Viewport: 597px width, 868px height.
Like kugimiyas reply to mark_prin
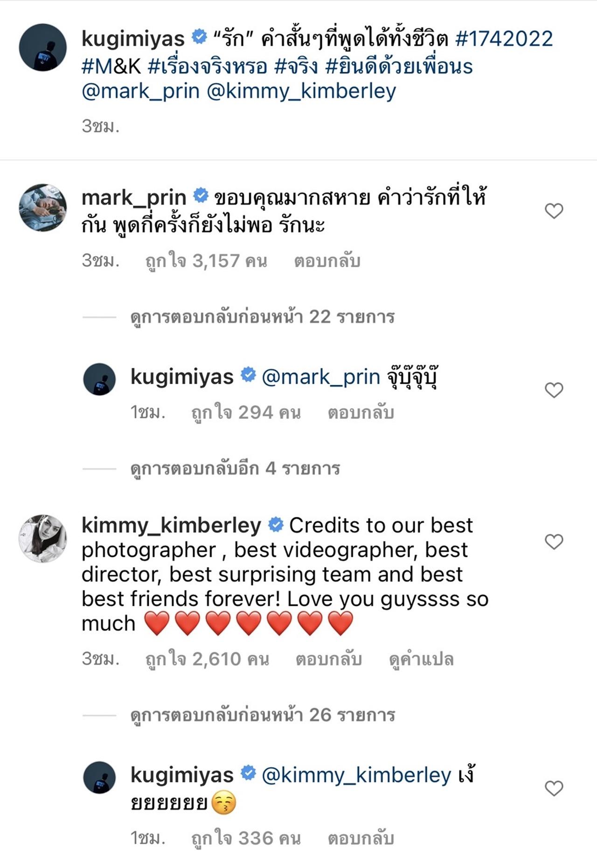pyautogui.click(x=554, y=390)
